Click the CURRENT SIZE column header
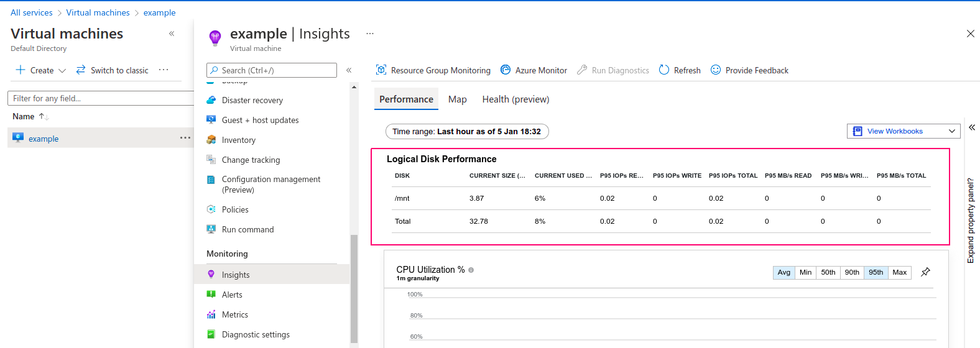Viewport: 980px width, 348px height. click(497, 176)
